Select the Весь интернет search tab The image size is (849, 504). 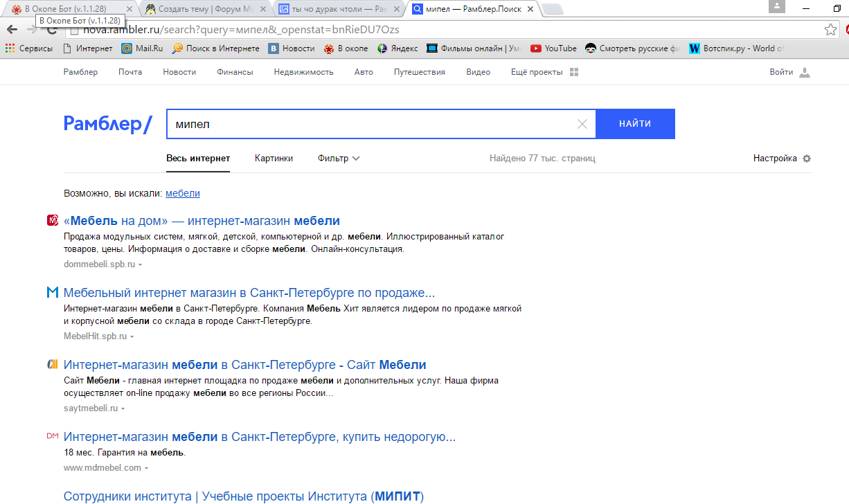pyautogui.click(x=198, y=159)
